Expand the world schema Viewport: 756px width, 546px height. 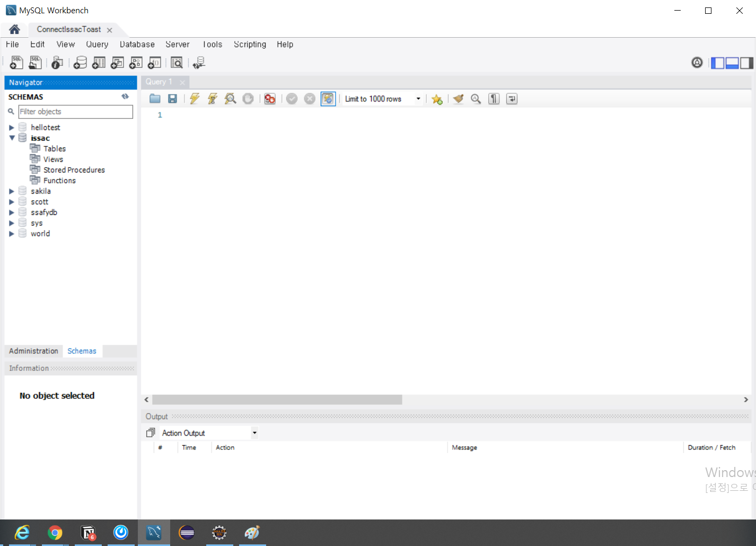point(12,233)
